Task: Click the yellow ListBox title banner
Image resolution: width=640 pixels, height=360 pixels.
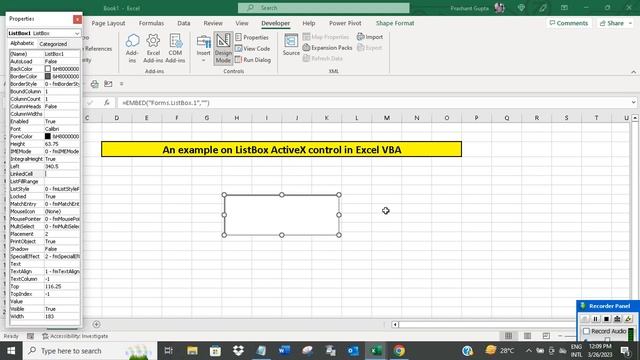Action: coord(282,149)
